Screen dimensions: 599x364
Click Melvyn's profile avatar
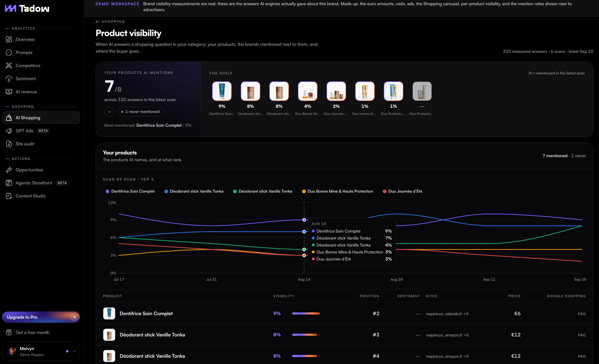click(x=11, y=351)
